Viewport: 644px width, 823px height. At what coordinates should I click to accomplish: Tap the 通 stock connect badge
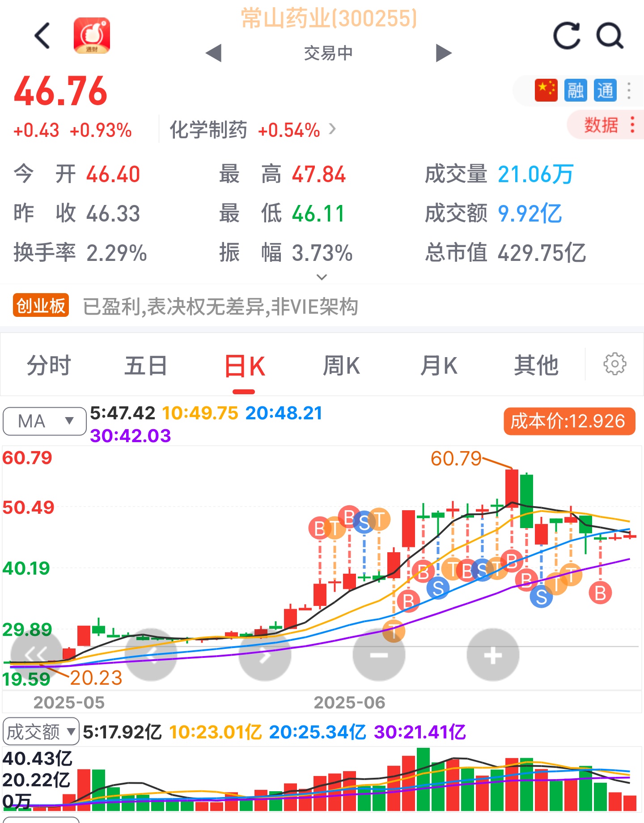point(605,90)
